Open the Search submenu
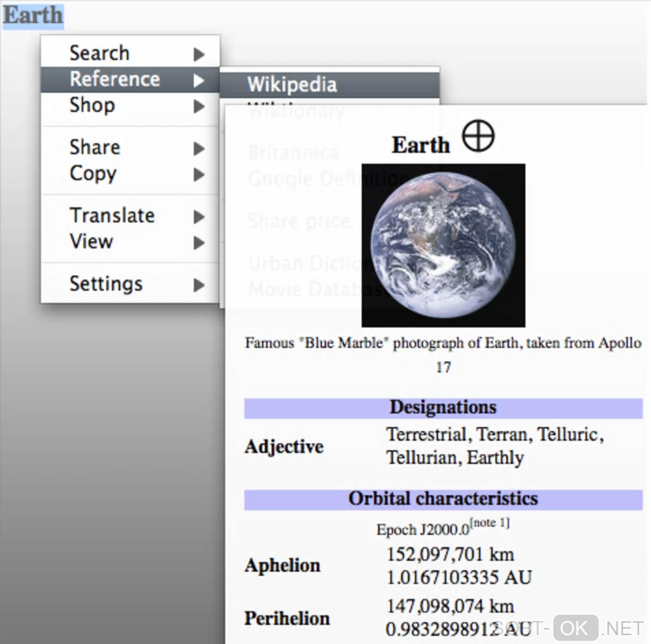The image size is (651, 644). tap(130, 54)
